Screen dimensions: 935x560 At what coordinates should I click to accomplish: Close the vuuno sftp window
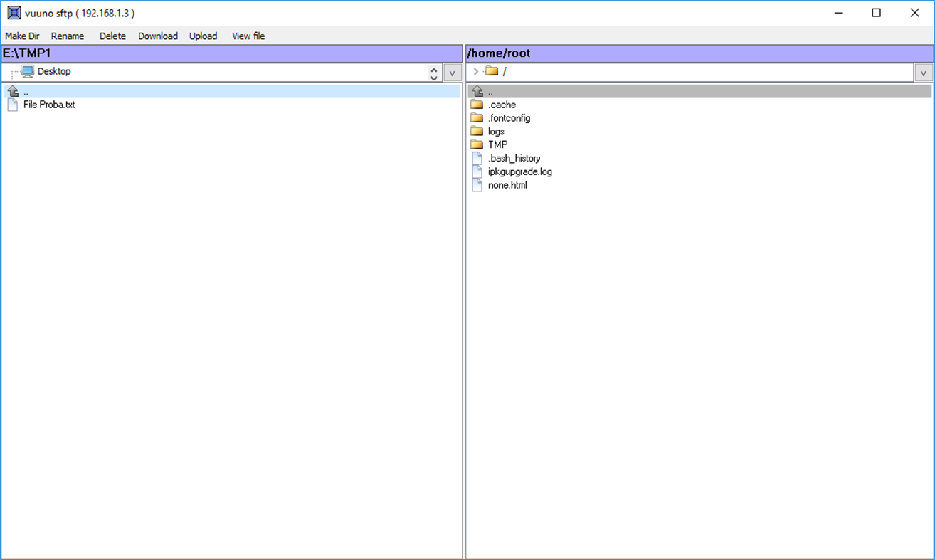pos(915,13)
